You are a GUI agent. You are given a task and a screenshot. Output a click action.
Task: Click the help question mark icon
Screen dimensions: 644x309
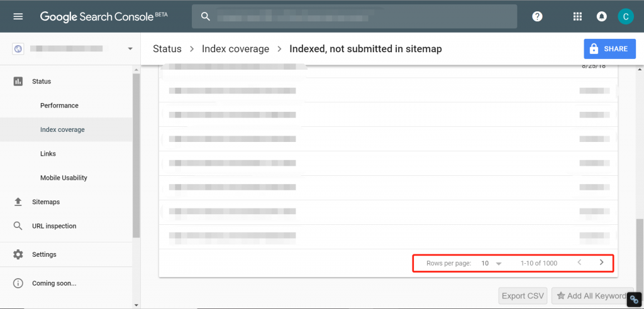(x=537, y=16)
